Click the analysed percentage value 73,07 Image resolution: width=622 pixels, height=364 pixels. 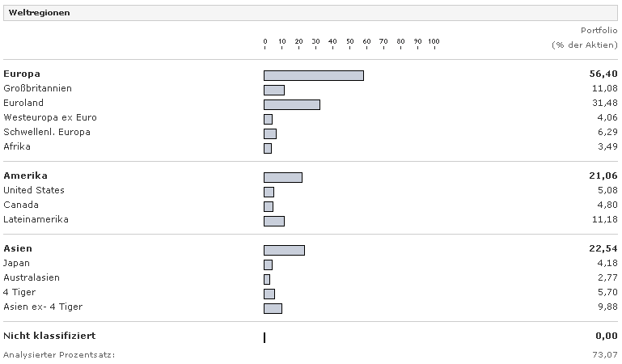click(x=605, y=354)
